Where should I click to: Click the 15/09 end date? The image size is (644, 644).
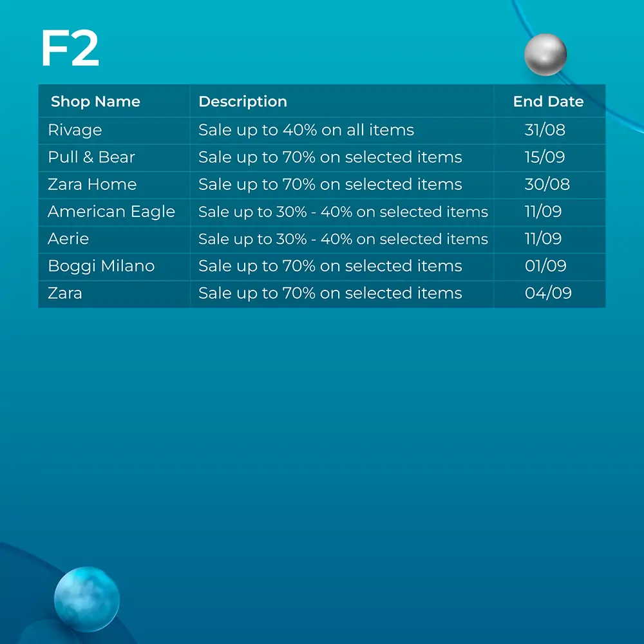tap(545, 157)
